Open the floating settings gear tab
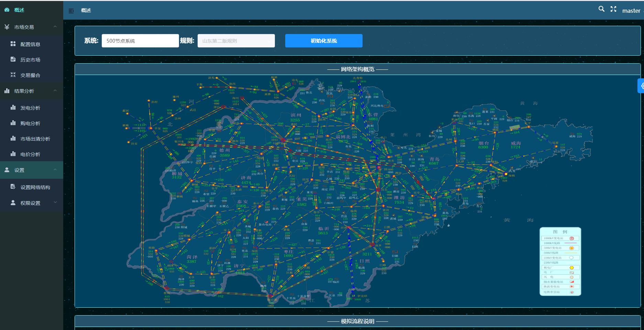Image resolution: width=644 pixels, height=330 pixels. pos(641,86)
